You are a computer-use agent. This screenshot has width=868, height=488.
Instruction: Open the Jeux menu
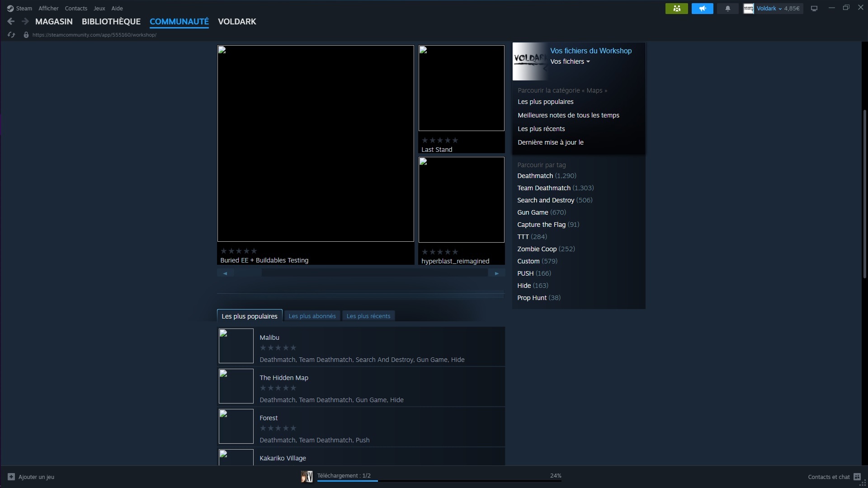[99, 9]
